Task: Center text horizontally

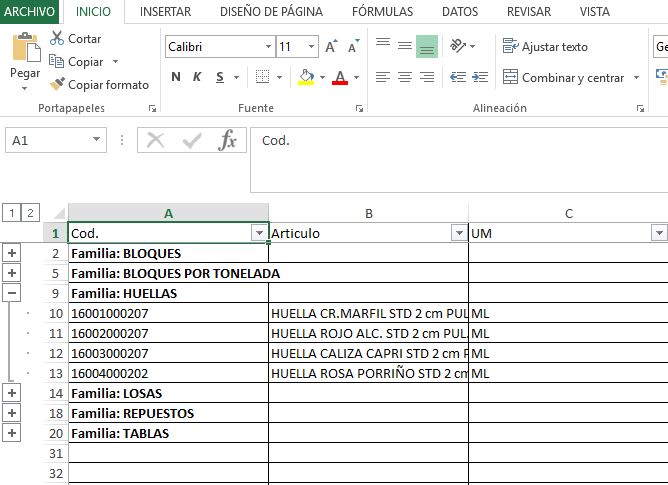Action: point(405,77)
